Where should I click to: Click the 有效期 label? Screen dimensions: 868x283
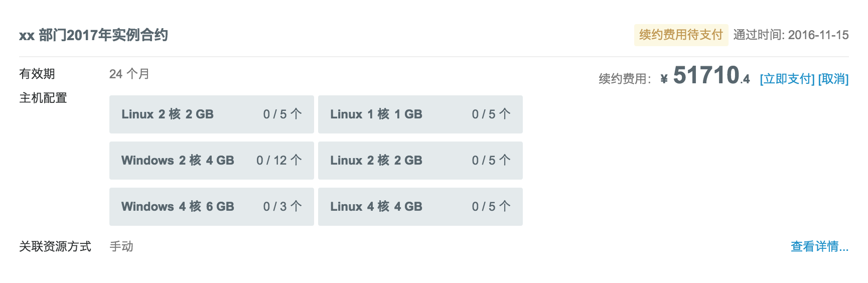point(37,74)
